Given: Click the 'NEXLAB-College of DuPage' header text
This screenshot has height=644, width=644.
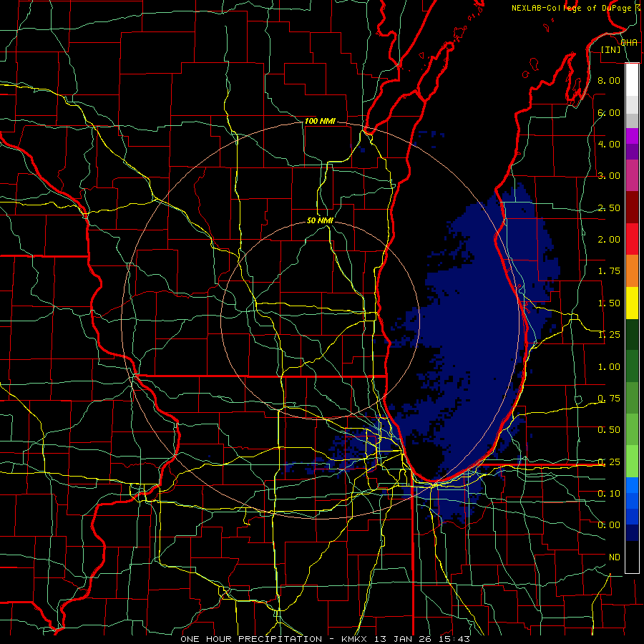Looking at the screenshot, I should coord(572,8).
